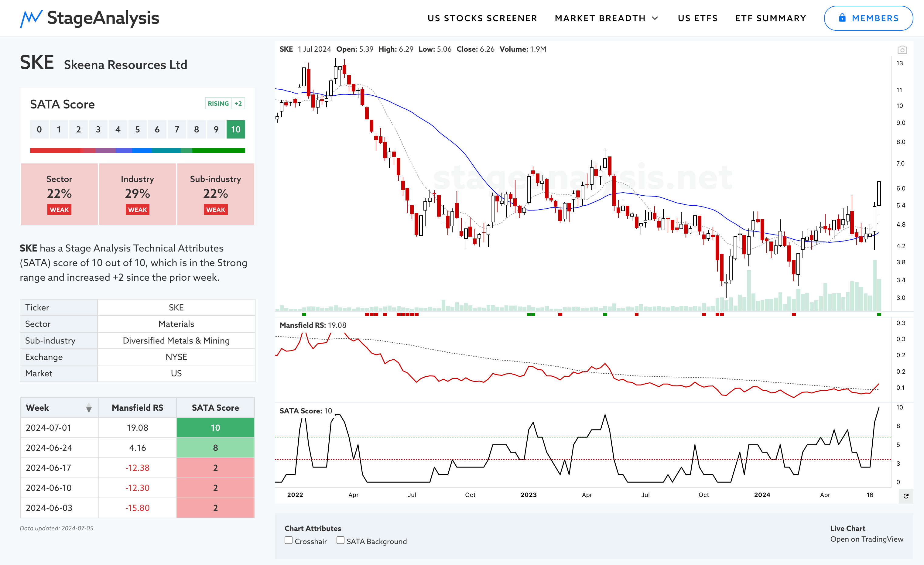The width and height of the screenshot is (924, 565).
Task: Click the Chart Attributes label
Action: (x=313, y=528)
